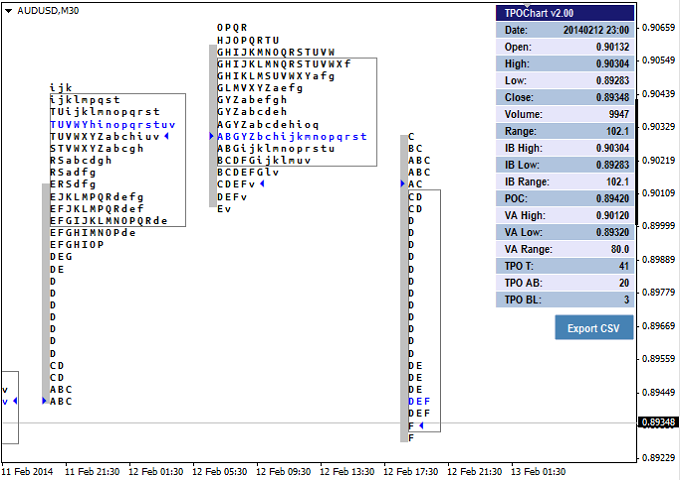
Task: Click blue right arrow before the AC row
Action: coord(402,184)
